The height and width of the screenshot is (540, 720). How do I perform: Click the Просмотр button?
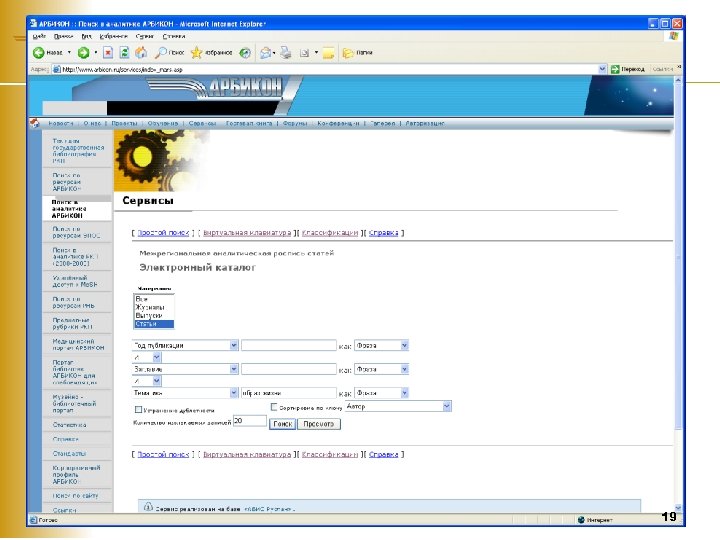tap(319, 424)
